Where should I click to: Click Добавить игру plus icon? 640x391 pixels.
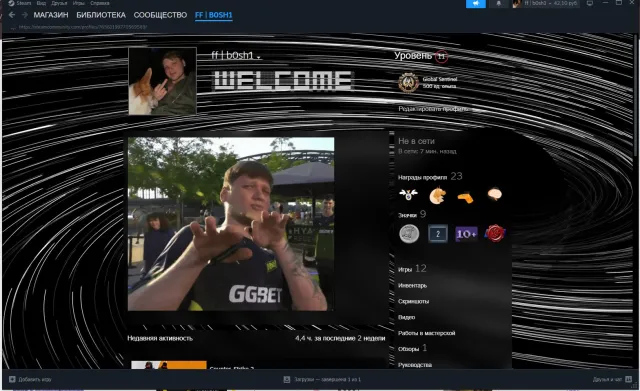tap(12, 380)
